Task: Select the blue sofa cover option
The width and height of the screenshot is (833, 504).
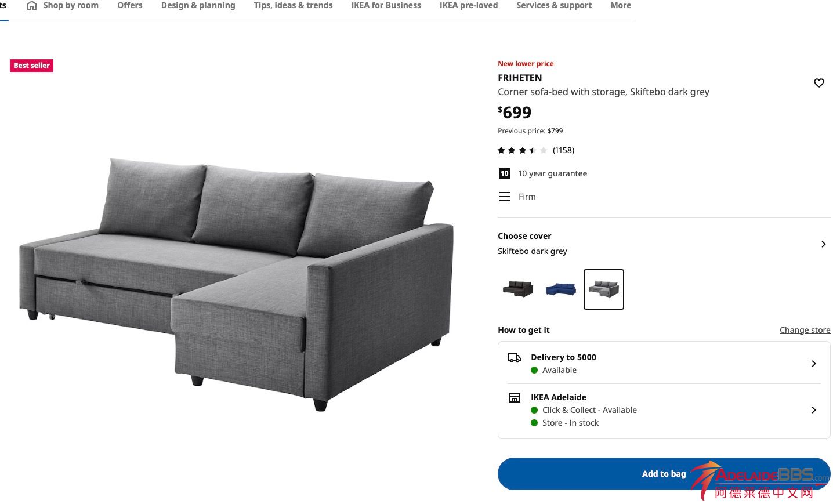Action: coord(561,289)
